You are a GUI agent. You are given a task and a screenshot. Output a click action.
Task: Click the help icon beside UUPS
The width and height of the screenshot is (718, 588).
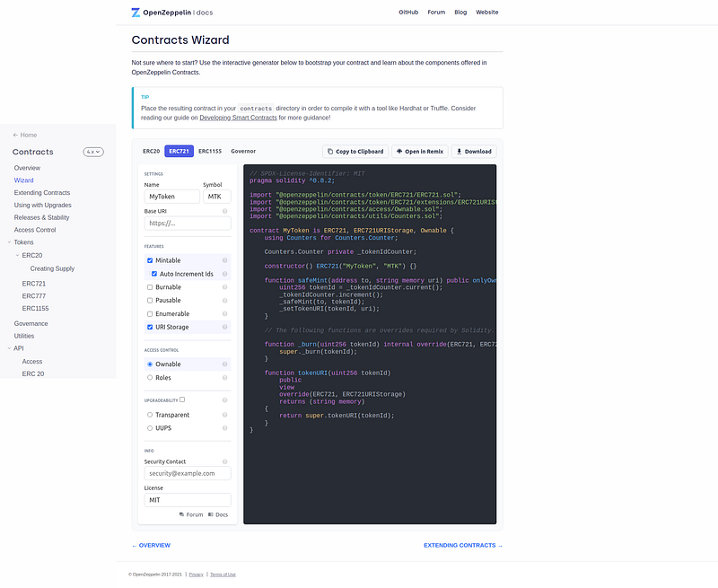[224, 428]
